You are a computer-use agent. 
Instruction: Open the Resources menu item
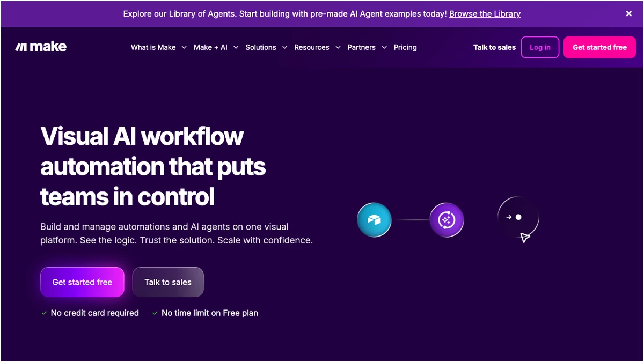click(311, 47)
